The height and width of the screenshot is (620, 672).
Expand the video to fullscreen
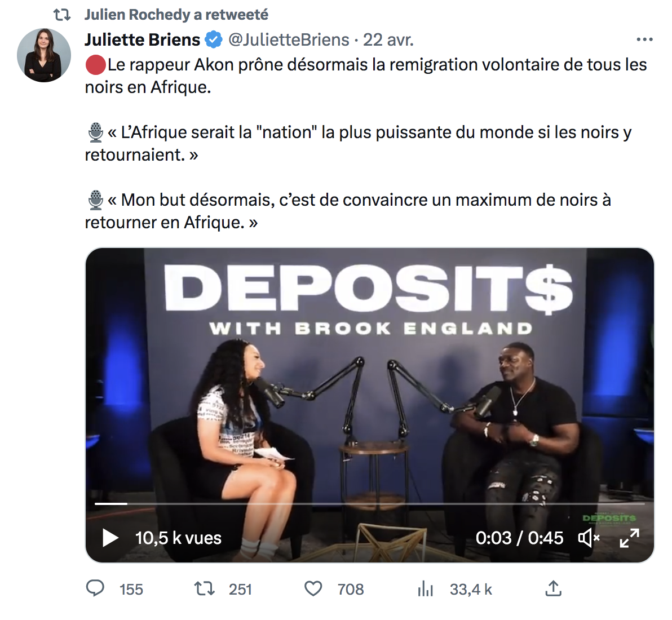630,538
